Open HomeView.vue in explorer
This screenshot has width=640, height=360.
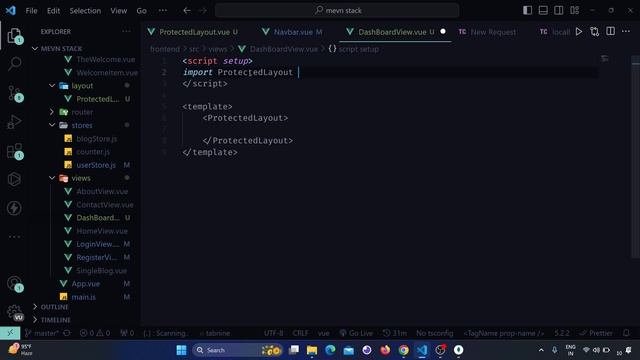coord(102,231)
